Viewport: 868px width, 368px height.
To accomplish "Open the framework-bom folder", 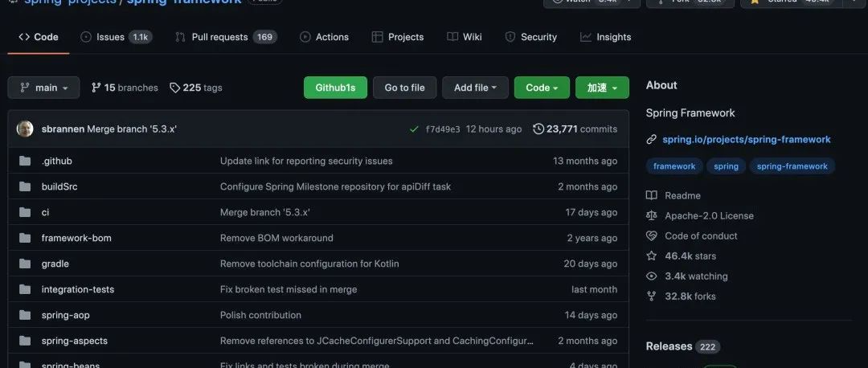I will tap(76, 238).
